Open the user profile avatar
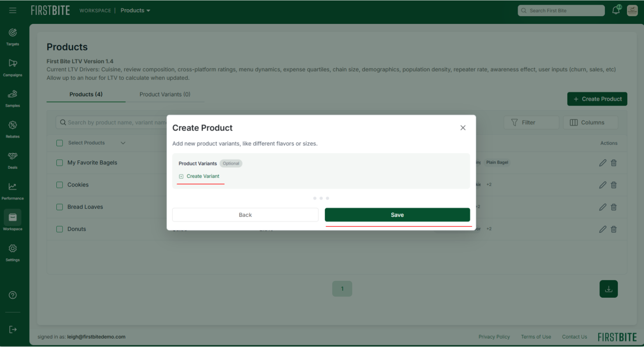Image resolution: width=644 pixels, height=347 pixels. coord(632,10)
